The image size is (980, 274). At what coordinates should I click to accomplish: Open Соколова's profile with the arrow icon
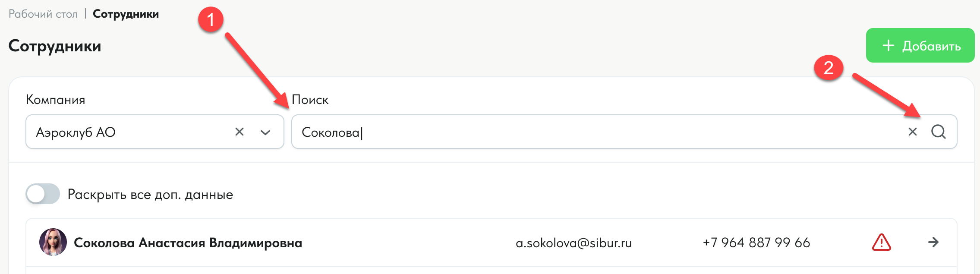tap(933, 243)
